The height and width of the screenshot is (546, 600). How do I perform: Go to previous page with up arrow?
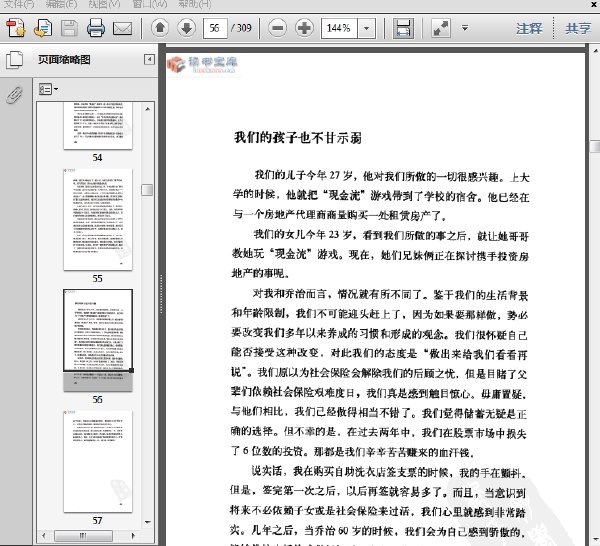[160, 28]
